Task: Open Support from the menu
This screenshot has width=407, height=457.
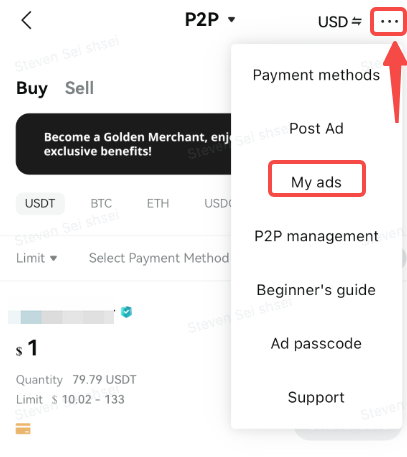Action: tap(316, 397)
